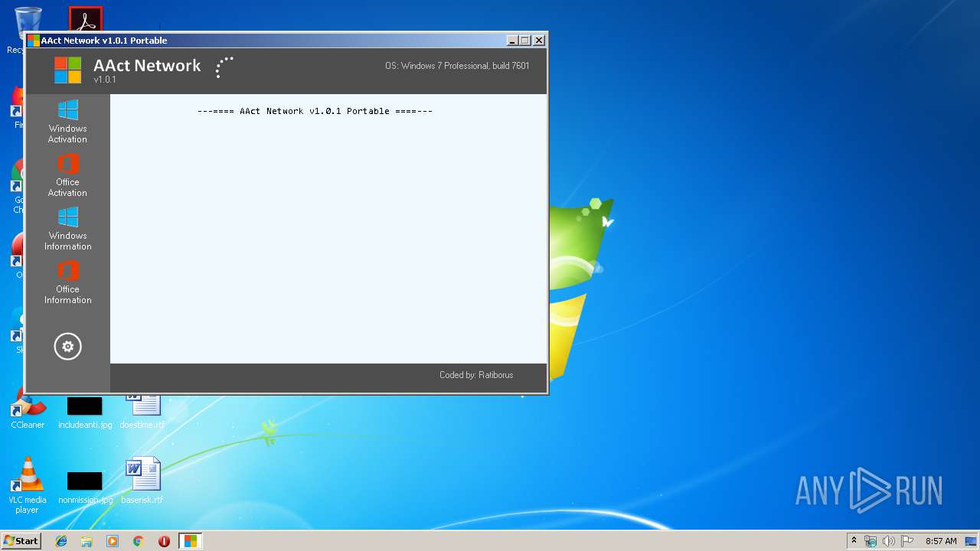Viewport: 980px width, 551px height.
Task: Click the AAct Network v1.0.1 Portable log line
Action: [315, 111]
